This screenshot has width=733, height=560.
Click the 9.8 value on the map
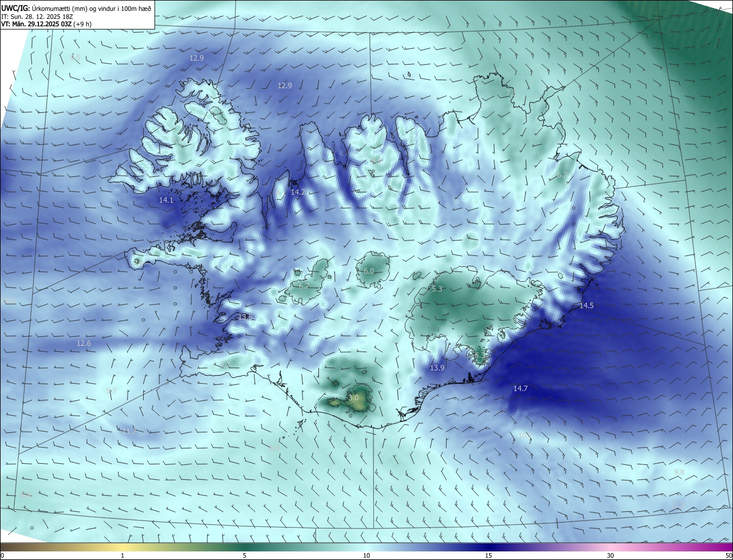679,472
